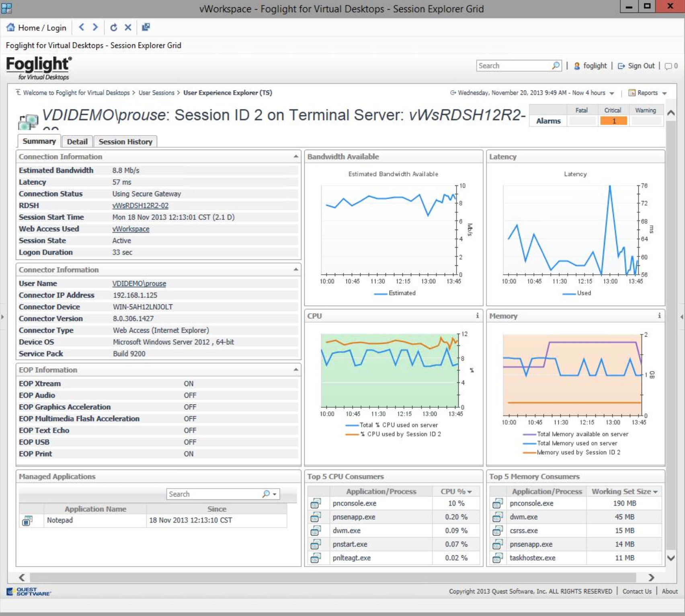
Task: Expand the left side panel arrow
Action: coord(3,317)
